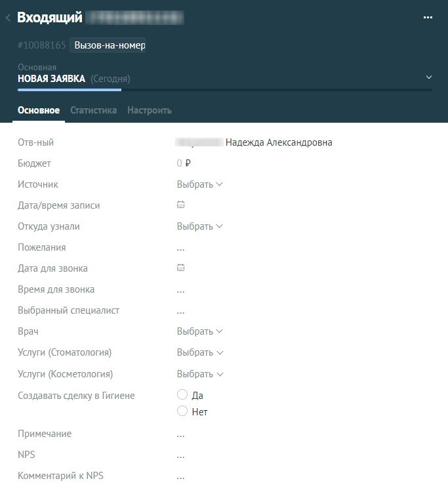Open calendar for Дата/время записи
This screenshot has height=500, width=448.
(181, 205)
